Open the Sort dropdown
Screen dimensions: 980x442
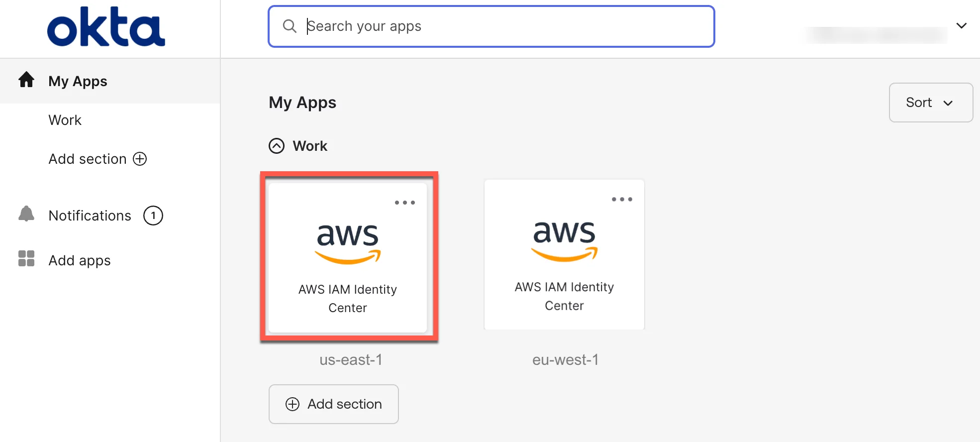pos(930,103)
